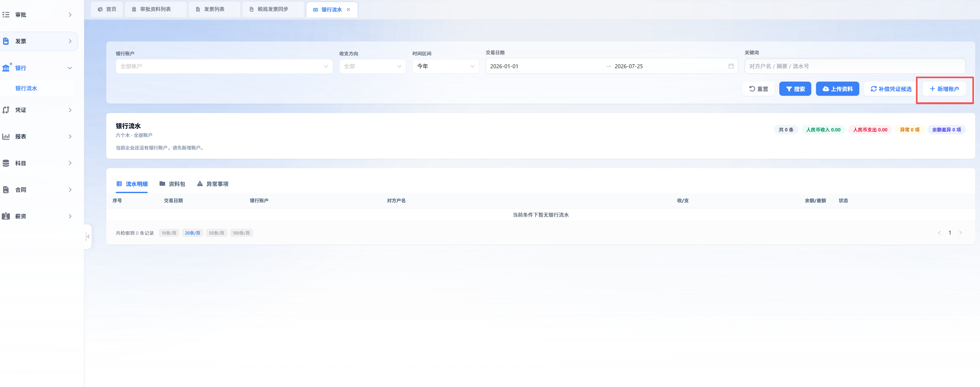Screen dimensions: 980x387
Task: Click the invoice document icon in sidebar
Action: pos(6,41)
